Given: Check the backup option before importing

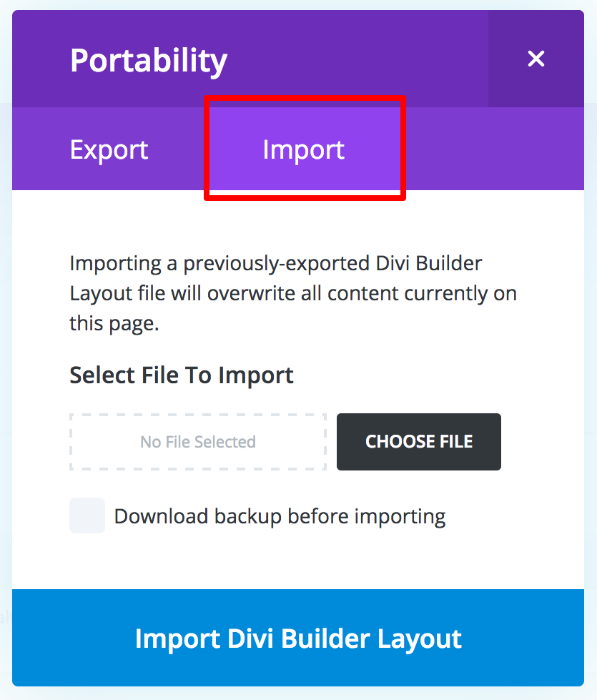Looking at the screenshot, I should [87, 516].
